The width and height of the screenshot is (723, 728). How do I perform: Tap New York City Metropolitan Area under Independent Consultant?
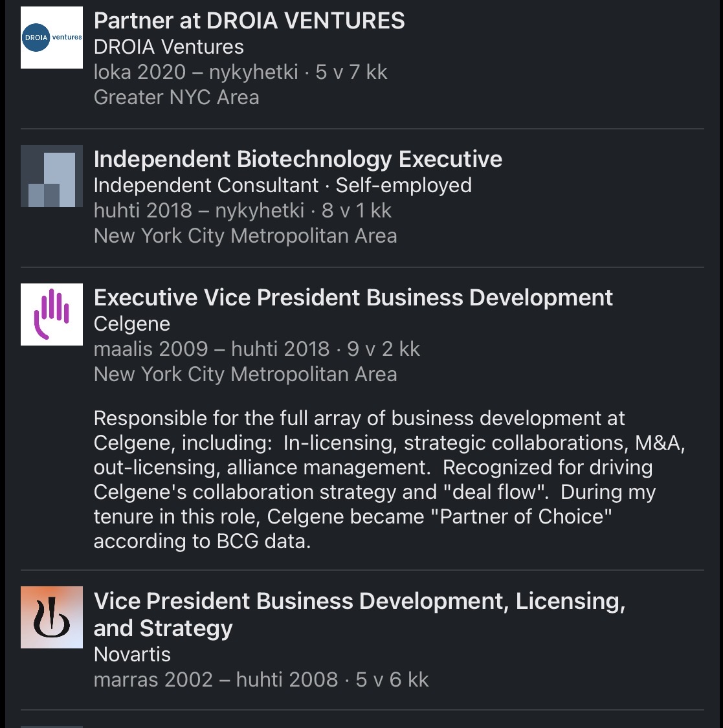coord(245,236)
